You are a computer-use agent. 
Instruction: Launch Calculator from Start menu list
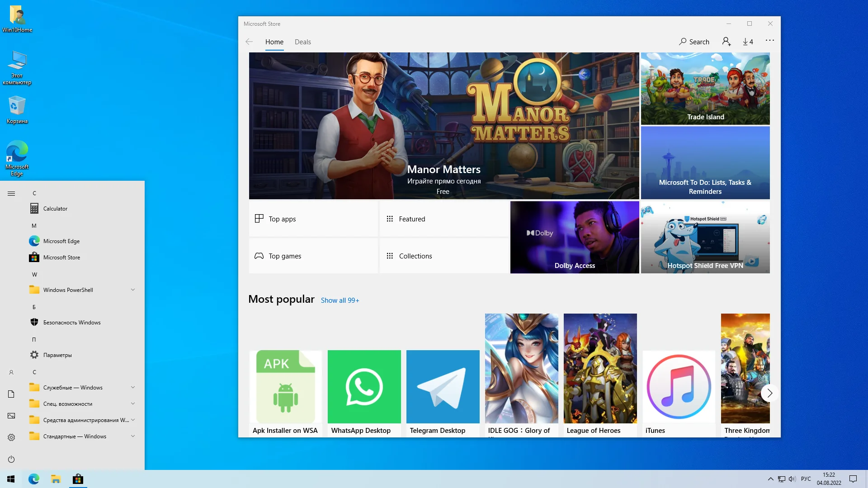(55, 209)
